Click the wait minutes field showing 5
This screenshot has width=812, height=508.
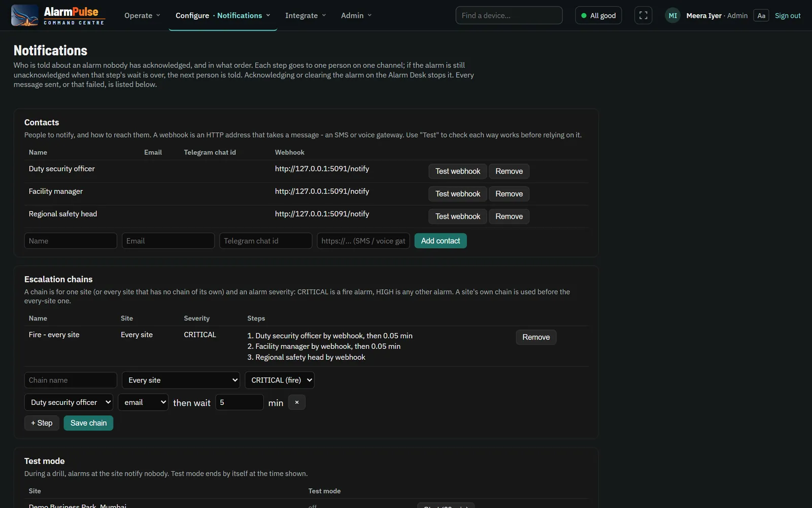click(240, 402)
